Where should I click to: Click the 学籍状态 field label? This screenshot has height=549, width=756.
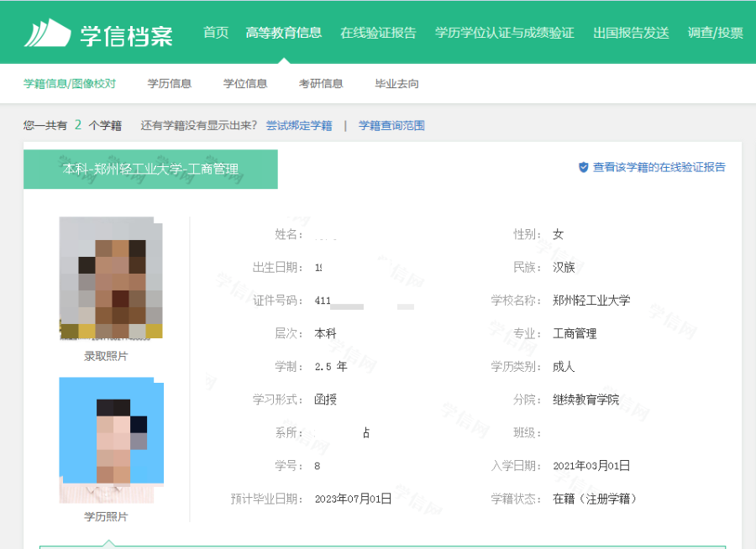pyautogui.click(x=516, y=499)
